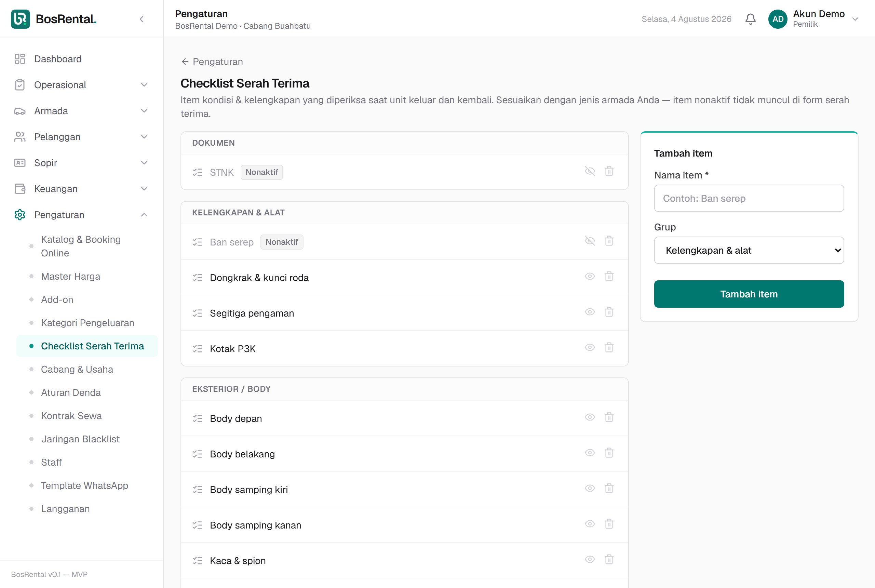Delete the Kaca & spion item
Viewport: 875px width, 588px height.
[609, 560]
